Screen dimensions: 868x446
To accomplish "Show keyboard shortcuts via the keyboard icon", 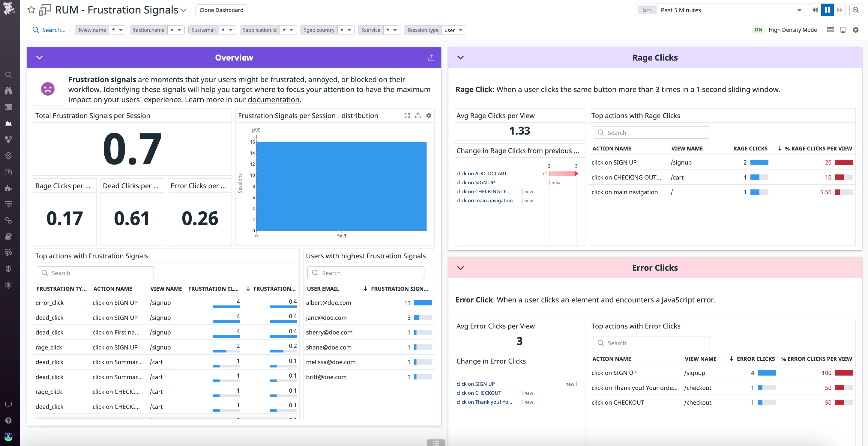I will 830,30.
